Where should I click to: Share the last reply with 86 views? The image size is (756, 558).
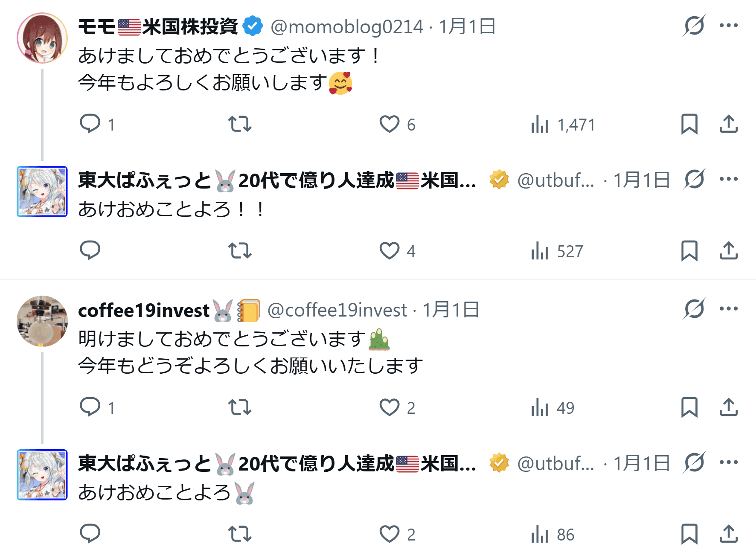click(728, 534)
